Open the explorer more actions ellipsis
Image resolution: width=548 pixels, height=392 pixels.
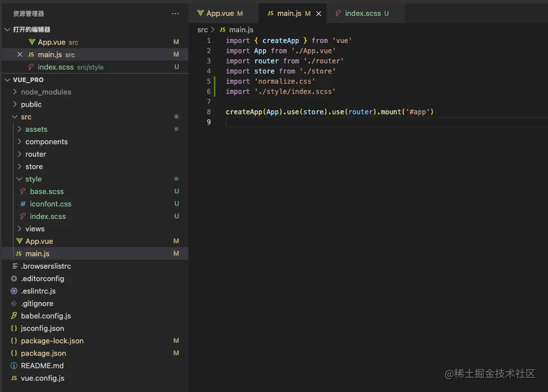pyautogui.click(x=175, y=14)
